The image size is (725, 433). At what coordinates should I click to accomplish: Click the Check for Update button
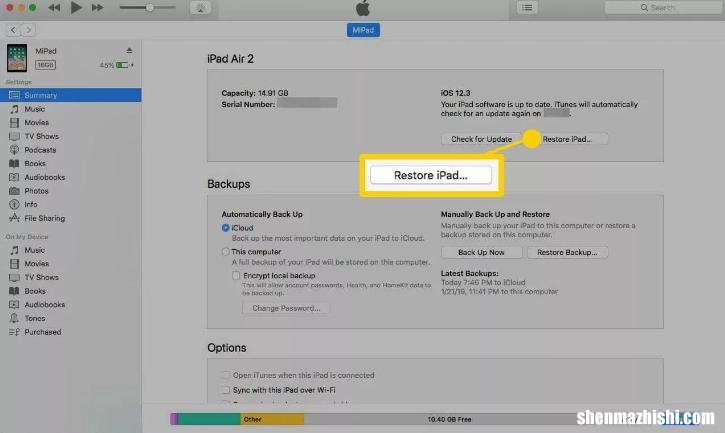coord(481,139)
